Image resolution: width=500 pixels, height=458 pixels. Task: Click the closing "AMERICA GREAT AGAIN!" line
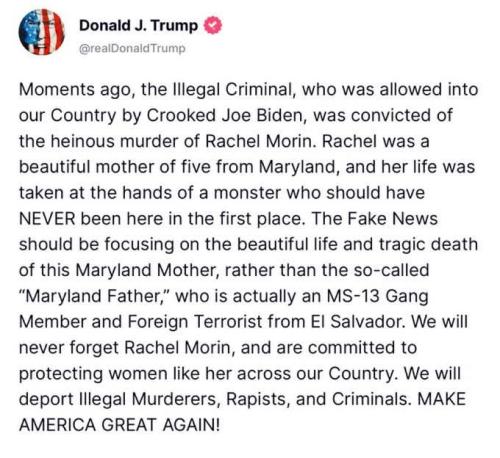(119, 425)
